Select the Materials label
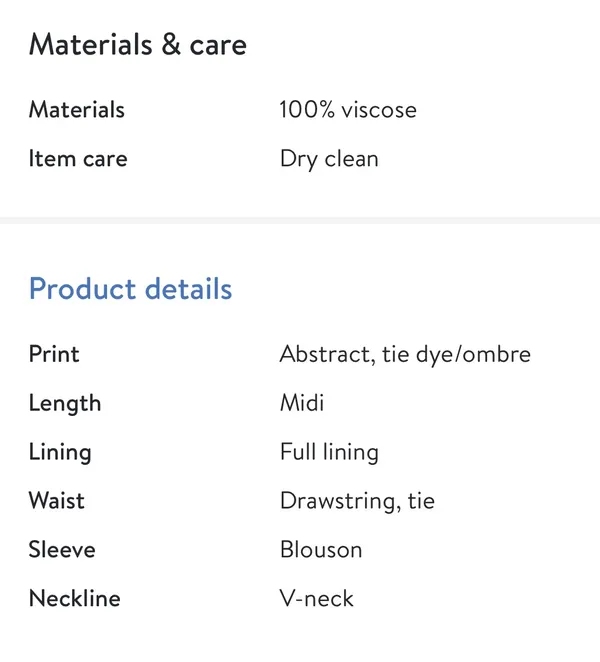Viewport: 600px width, 662px height. [76, 110]
